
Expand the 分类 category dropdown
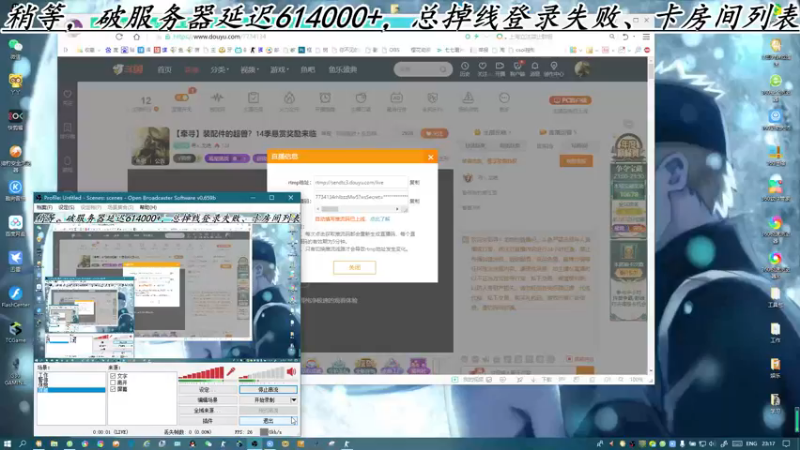(x=219, y=69)
